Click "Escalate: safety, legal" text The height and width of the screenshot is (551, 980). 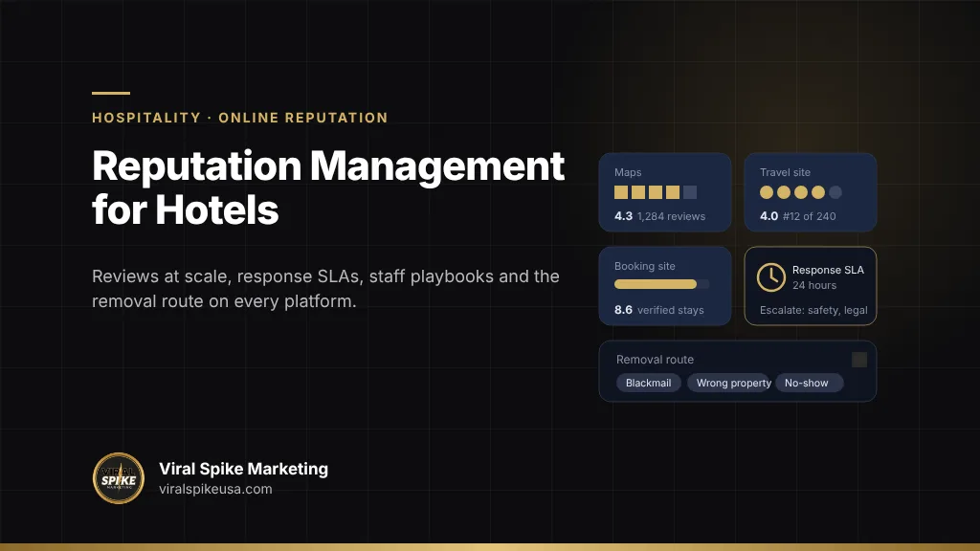point(813,311)
